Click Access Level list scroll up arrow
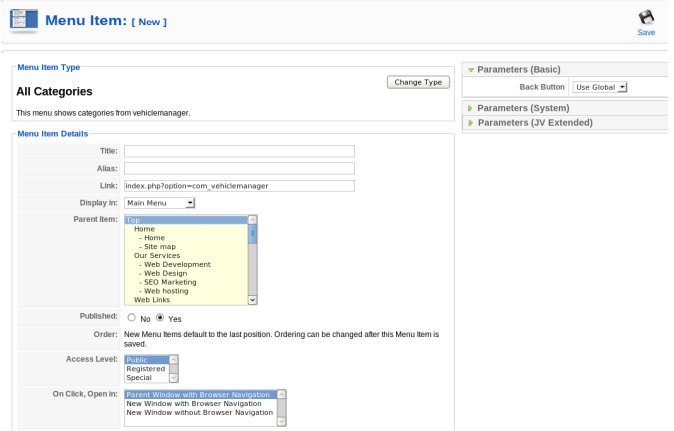This screenshot has height=431, width=674. coord(174,359)
